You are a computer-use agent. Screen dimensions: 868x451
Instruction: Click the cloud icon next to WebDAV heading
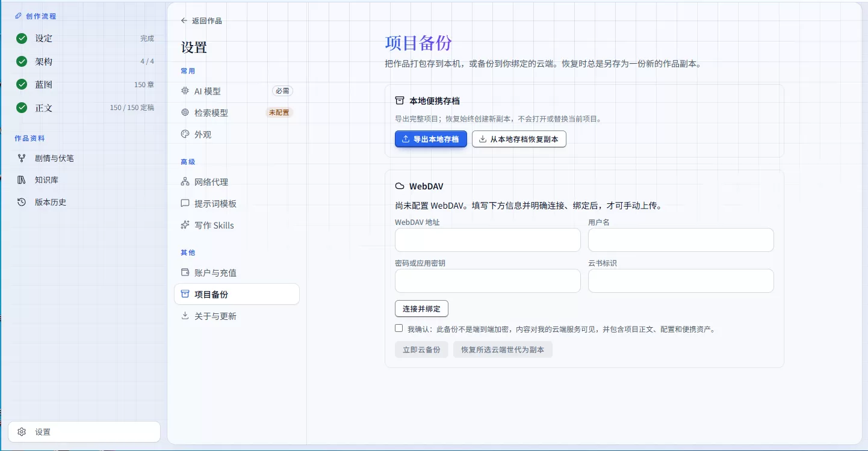pyautogui.click(x=400, y=186)
